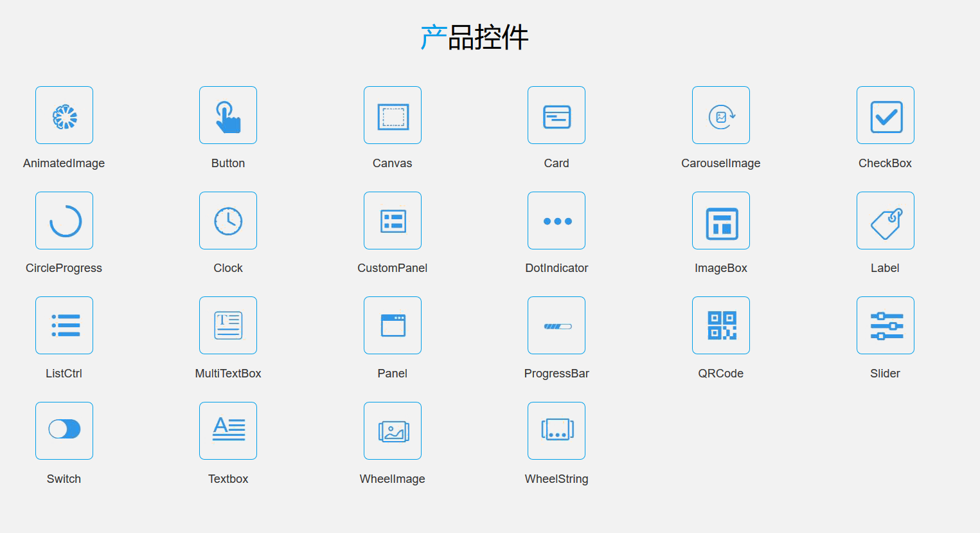
Task: Open the Card control icon
Action: click(x=557, y=115)
